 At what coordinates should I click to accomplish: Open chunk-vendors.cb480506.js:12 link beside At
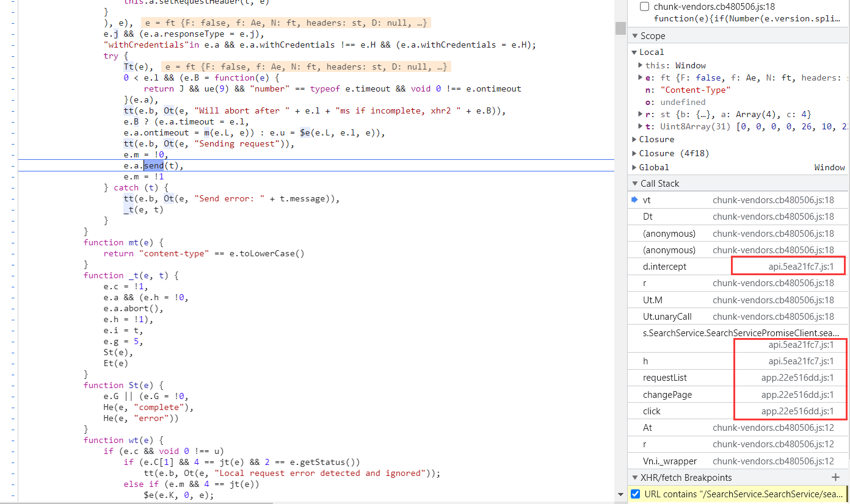773,428
